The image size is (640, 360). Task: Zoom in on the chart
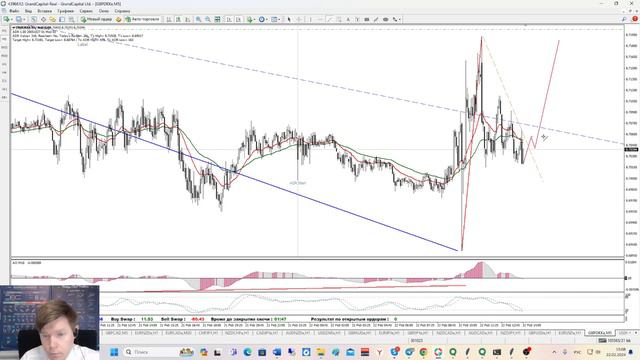(198, 19)
